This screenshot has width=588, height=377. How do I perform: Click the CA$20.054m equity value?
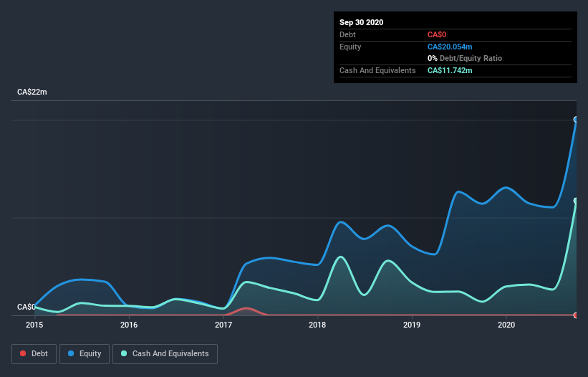click(x=450, y=47)
